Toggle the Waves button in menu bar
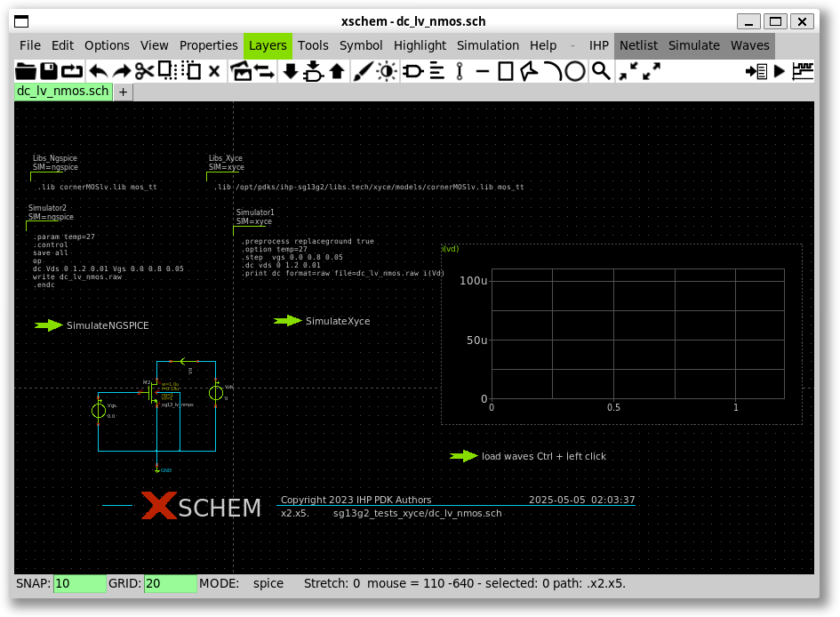The width and height of the screenshot is (840, 617). pos(750,45)
